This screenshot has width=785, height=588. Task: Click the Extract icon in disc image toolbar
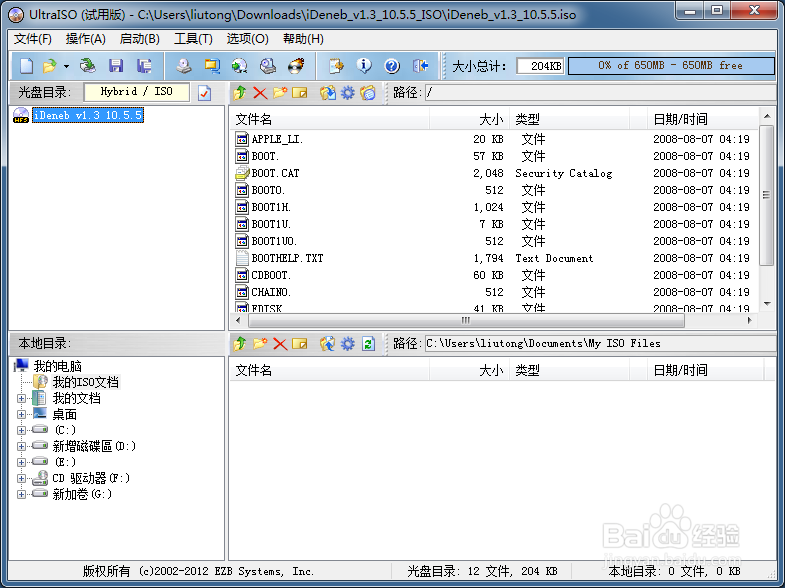[x=328, y=93]
